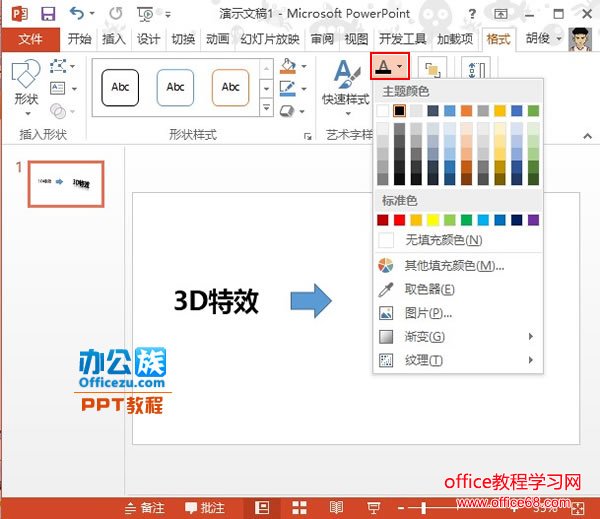Screen dimensions: 600x519
Task: Choose No Fill option
Action: (x=458, y=240)
